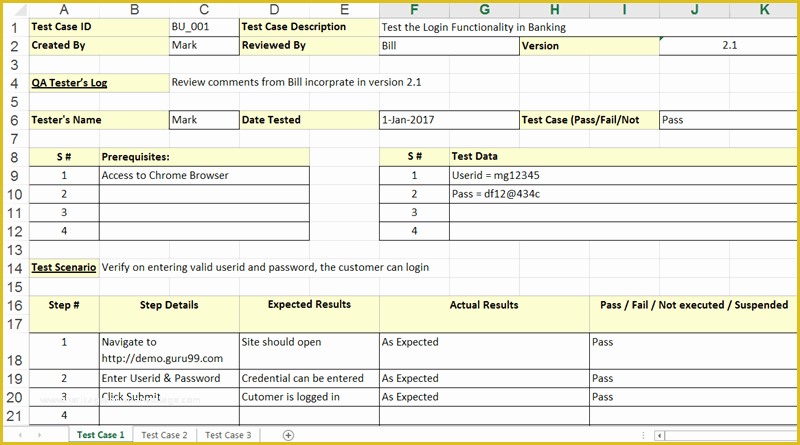
Task: Click the 'Test Case ID' label cell
Action: click(99, 27)
